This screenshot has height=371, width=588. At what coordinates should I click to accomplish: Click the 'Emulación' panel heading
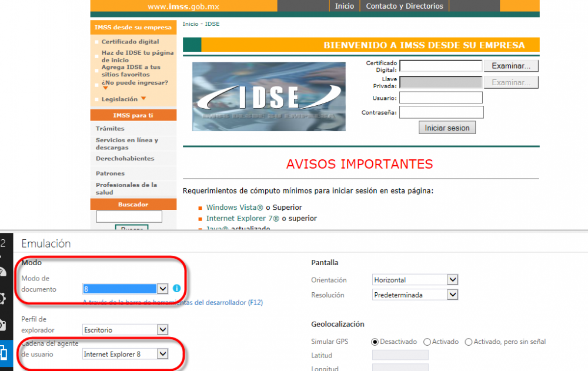pyautogui.click(x=46, y=243)
